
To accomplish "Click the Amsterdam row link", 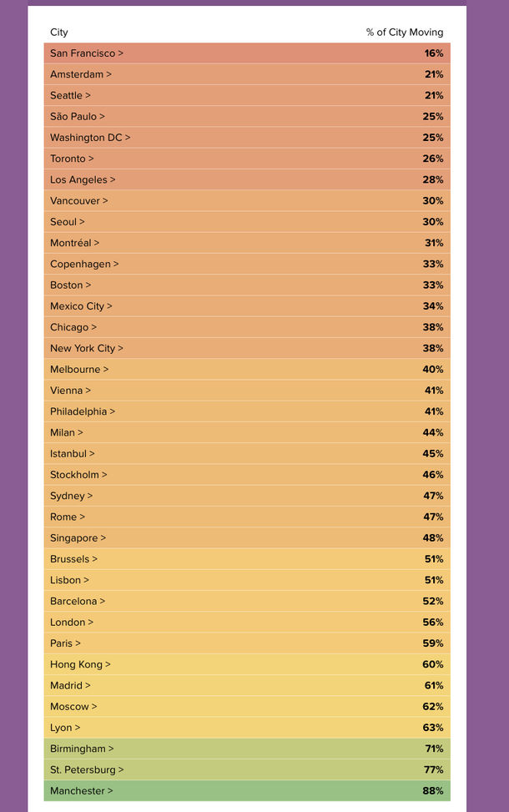I will (x=80, y=74).
